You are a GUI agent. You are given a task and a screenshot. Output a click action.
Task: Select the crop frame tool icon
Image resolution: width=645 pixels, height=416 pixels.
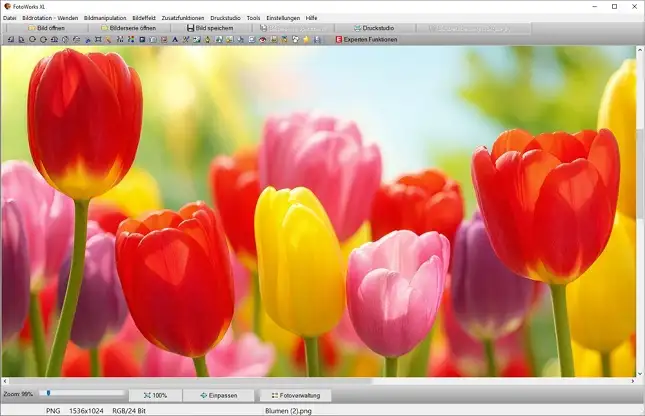pos(97,40)
